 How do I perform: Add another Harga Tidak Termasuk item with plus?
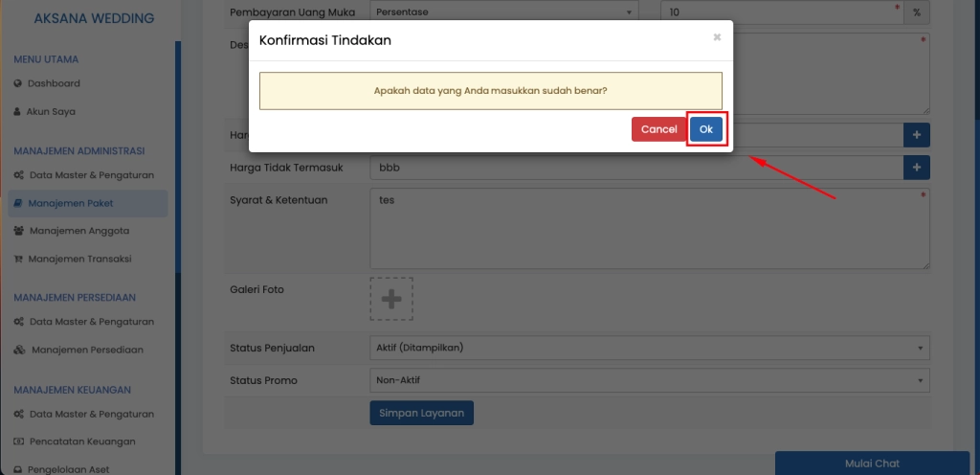click(x=916, y=168)
